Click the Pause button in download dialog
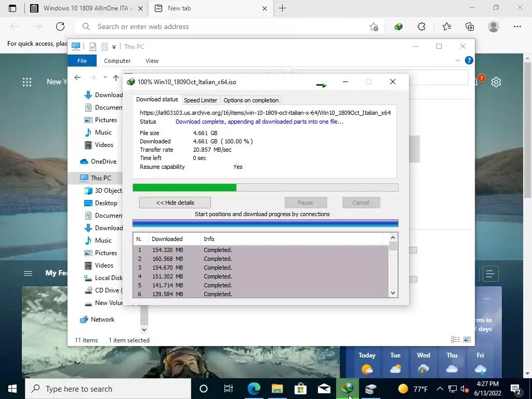 [305, 203]
